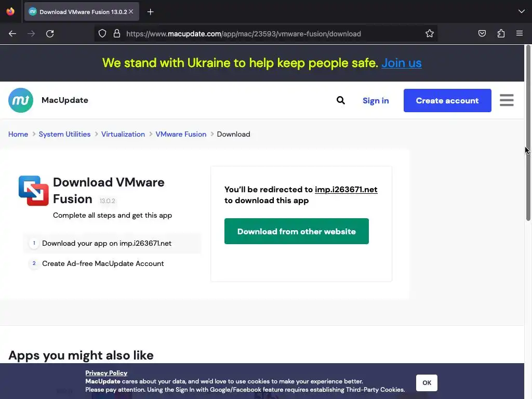
Task: Bookmark this page with star icon
Action: click(430, 33)
